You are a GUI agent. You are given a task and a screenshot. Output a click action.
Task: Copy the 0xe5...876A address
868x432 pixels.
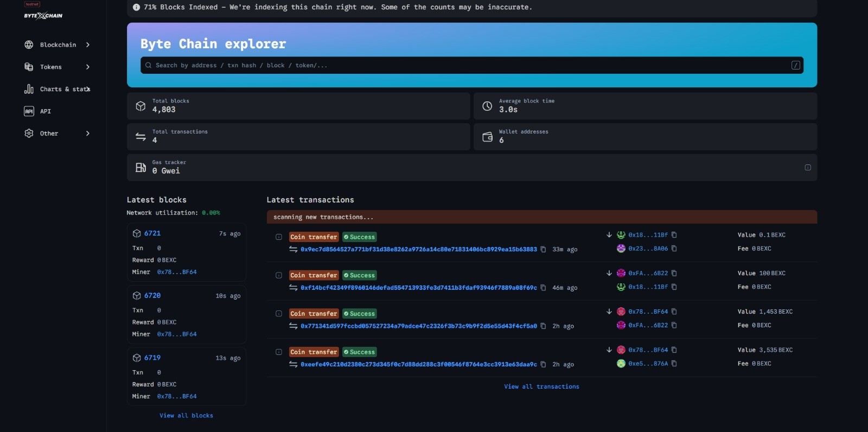point(674,364)
